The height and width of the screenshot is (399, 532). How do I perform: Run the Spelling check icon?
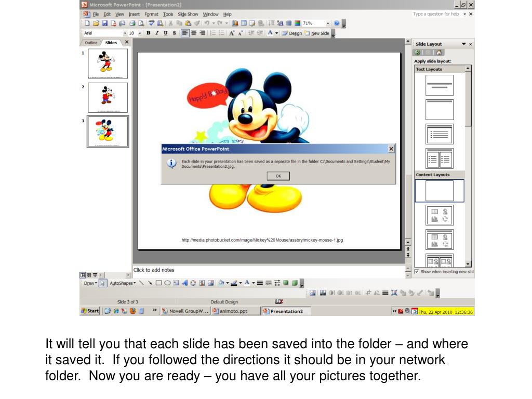tap(152, 23)
